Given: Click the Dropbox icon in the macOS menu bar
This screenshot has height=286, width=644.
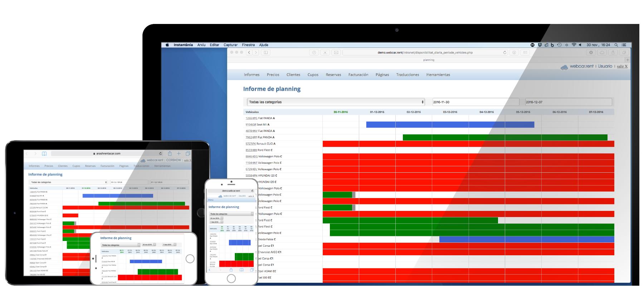Looking at the screenshot, I should click(540, 45).
